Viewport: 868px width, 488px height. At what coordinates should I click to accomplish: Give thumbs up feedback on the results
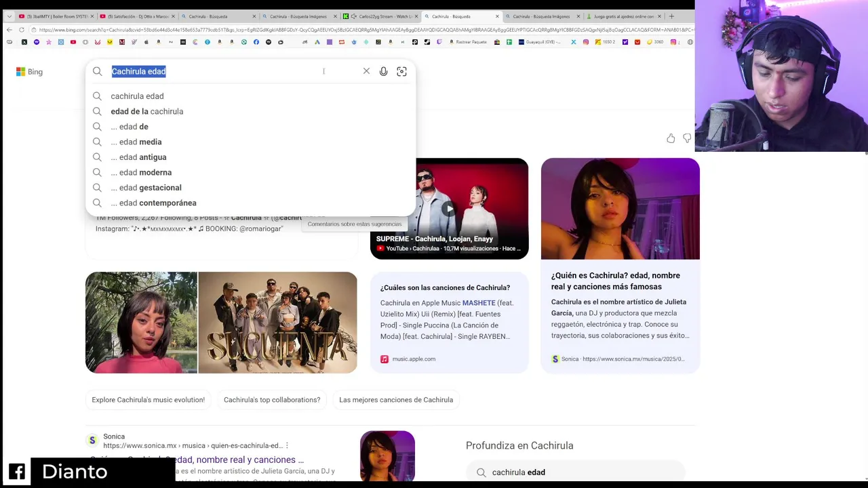671,138
